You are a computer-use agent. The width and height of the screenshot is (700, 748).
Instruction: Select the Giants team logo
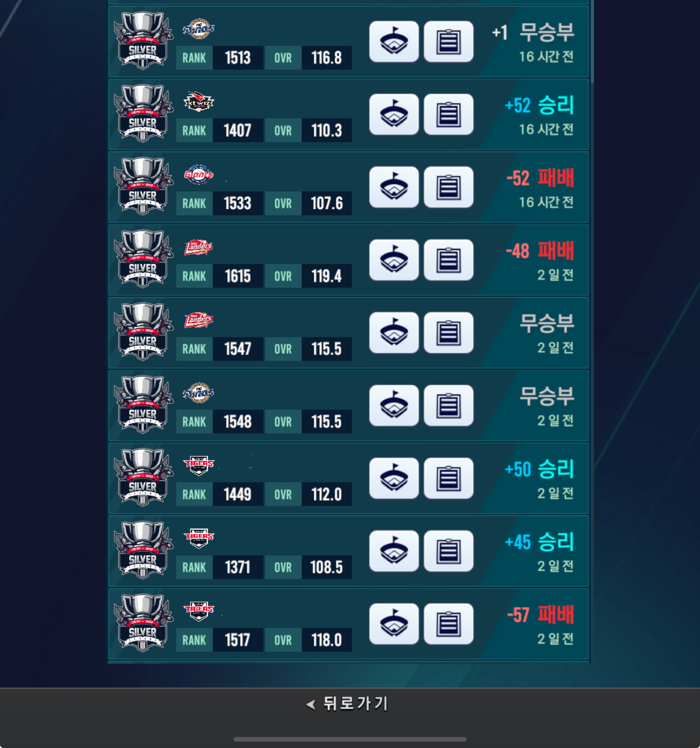tap(198, 175)
